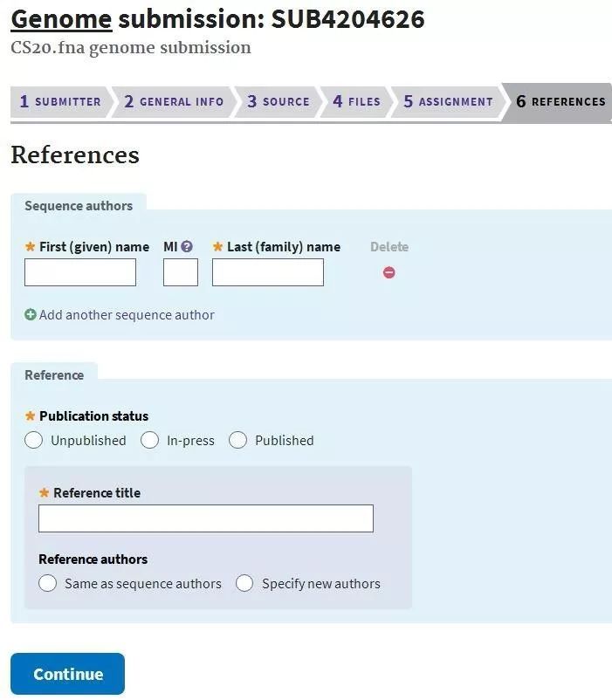Click the Reference title text box

(x=206, y=518)
